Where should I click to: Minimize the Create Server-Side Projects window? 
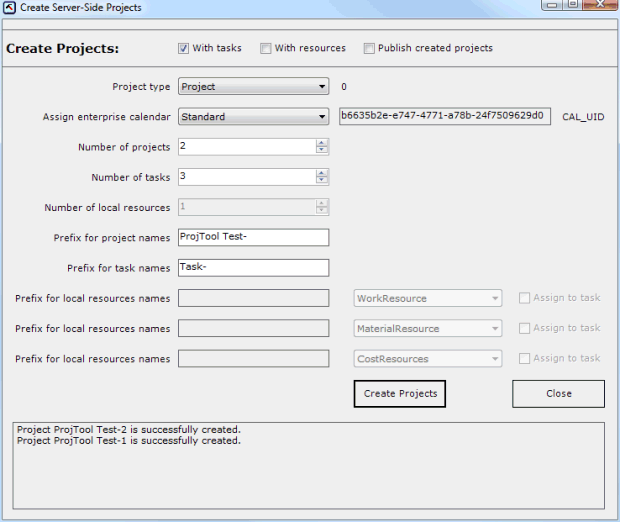coord(552,5)
